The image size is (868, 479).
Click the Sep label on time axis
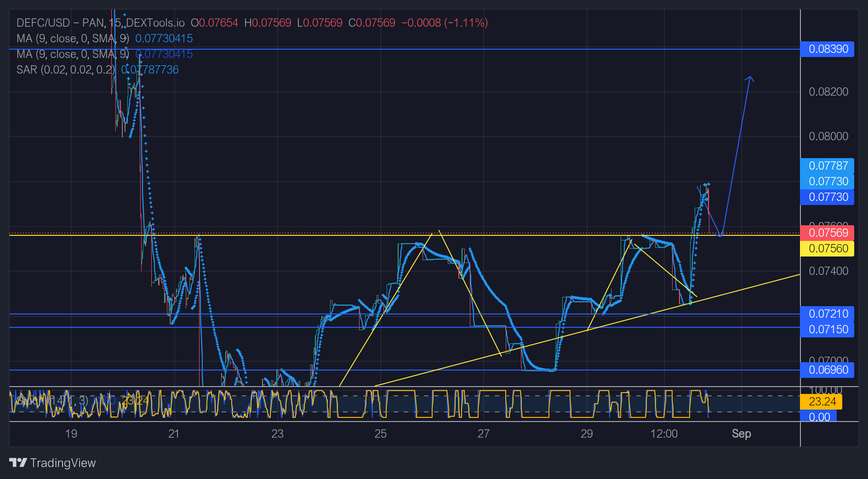741,433
